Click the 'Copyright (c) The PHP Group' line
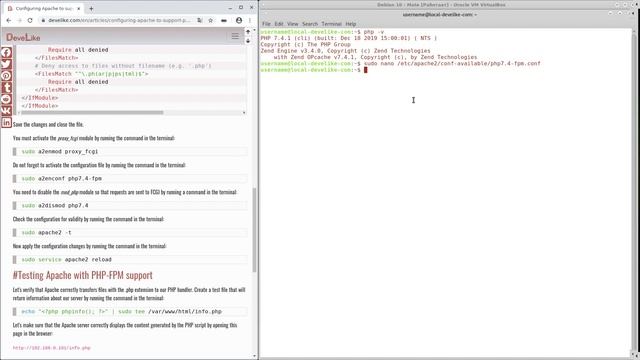The image size is (640, 360). pos(306,44)
